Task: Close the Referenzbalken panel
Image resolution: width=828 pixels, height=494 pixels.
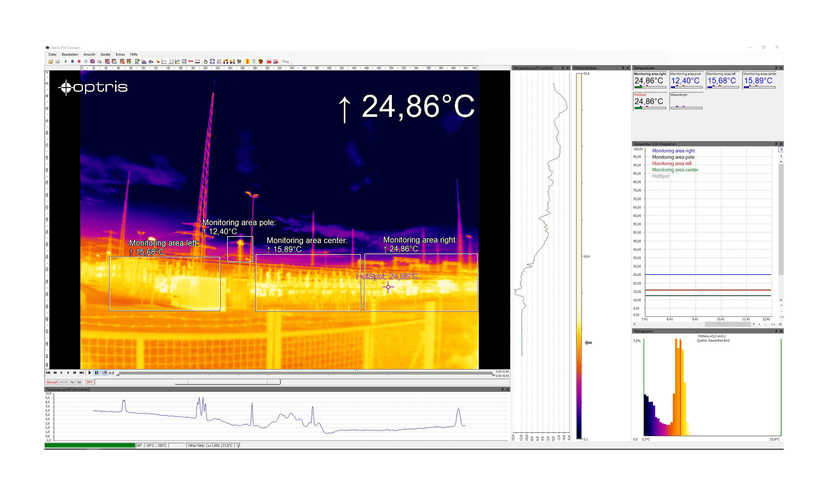Action: (x=628, y=68)
